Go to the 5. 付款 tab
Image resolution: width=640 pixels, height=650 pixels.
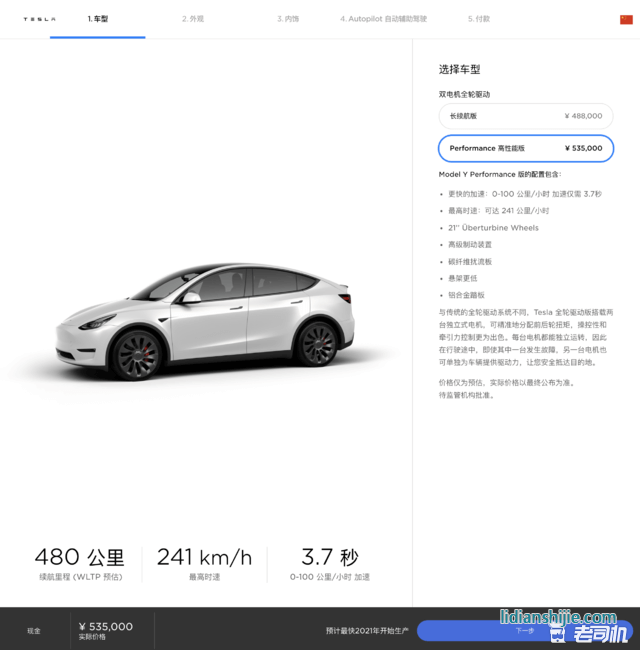479,19
